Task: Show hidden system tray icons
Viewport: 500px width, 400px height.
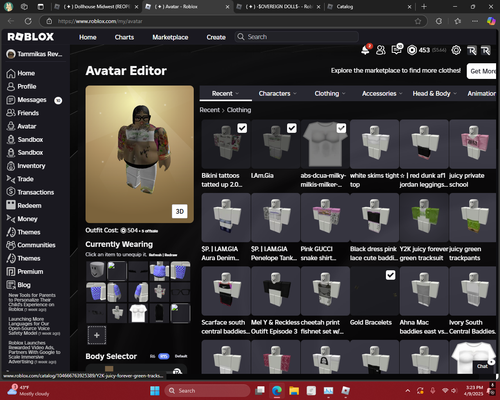Action: click(407, 391)
